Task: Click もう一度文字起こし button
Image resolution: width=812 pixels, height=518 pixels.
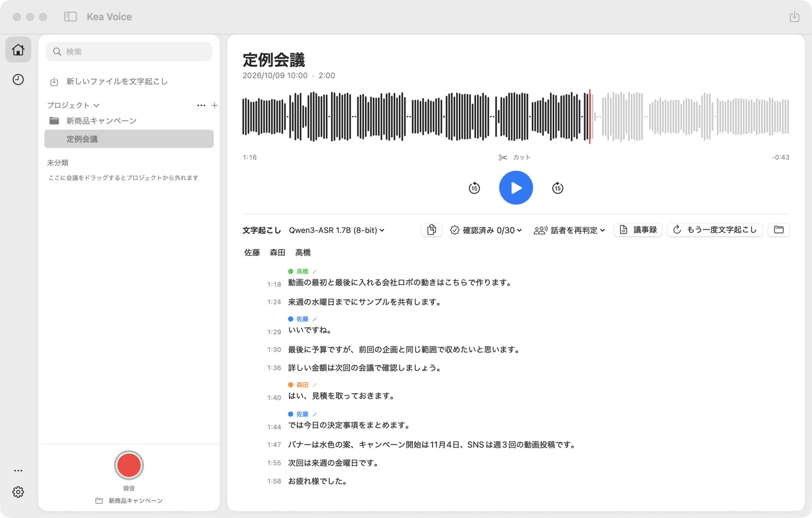Action: point(715,230)
